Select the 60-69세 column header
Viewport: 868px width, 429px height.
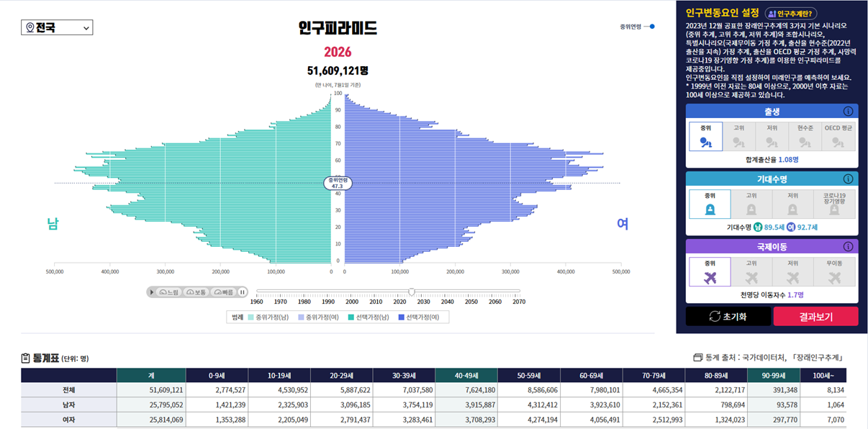click(x=590, y=375)
